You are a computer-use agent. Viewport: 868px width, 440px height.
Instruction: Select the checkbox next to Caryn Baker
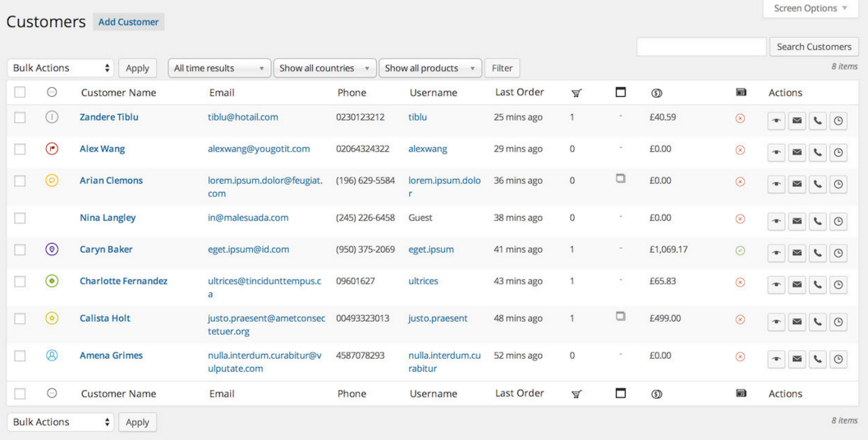point(20,250)
